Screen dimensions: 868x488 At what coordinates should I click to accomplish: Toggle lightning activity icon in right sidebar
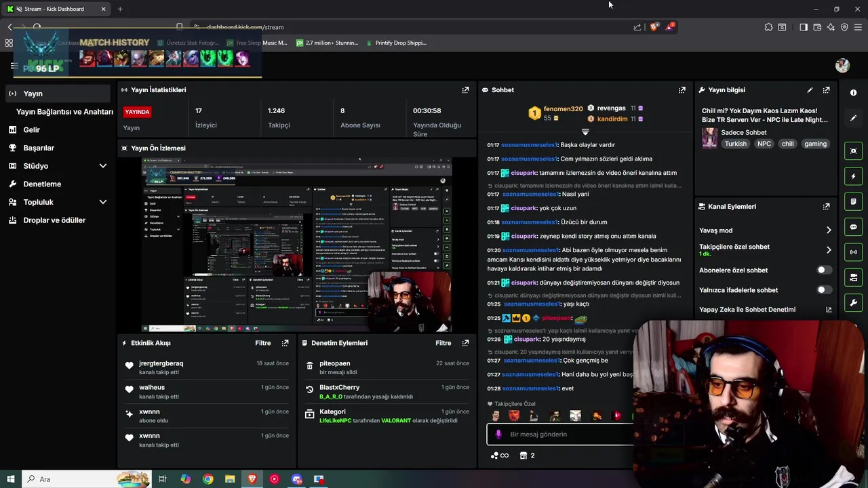pos(853,176)
